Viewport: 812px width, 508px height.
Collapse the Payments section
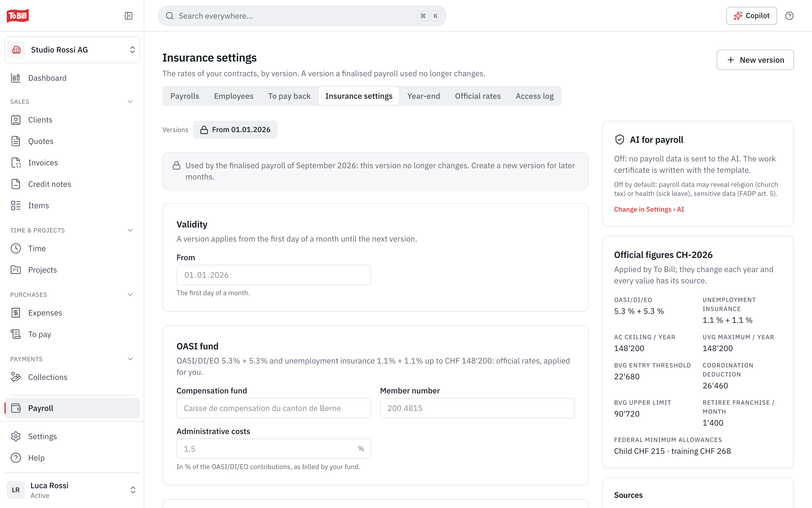click(x=130, y=359)
